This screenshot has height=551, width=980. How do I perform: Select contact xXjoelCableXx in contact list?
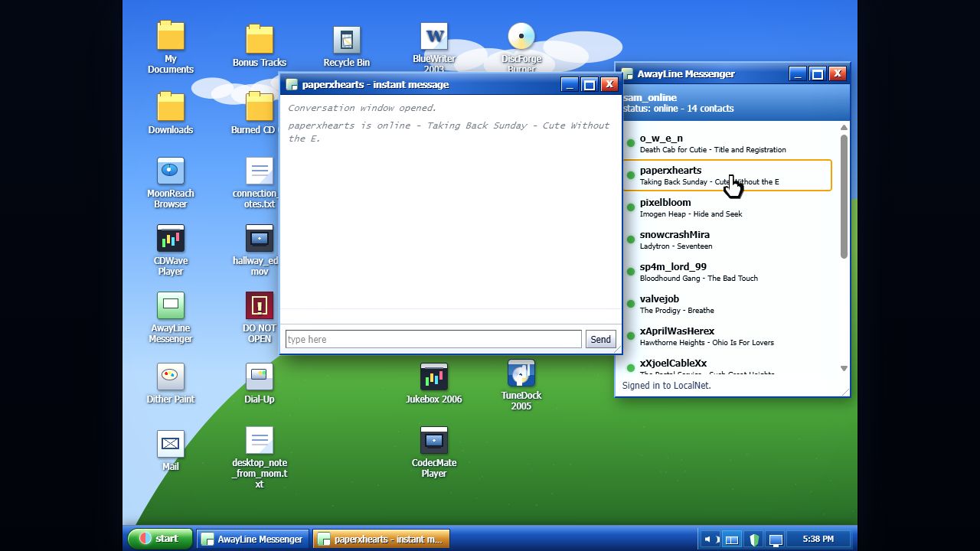coord(727,366)
